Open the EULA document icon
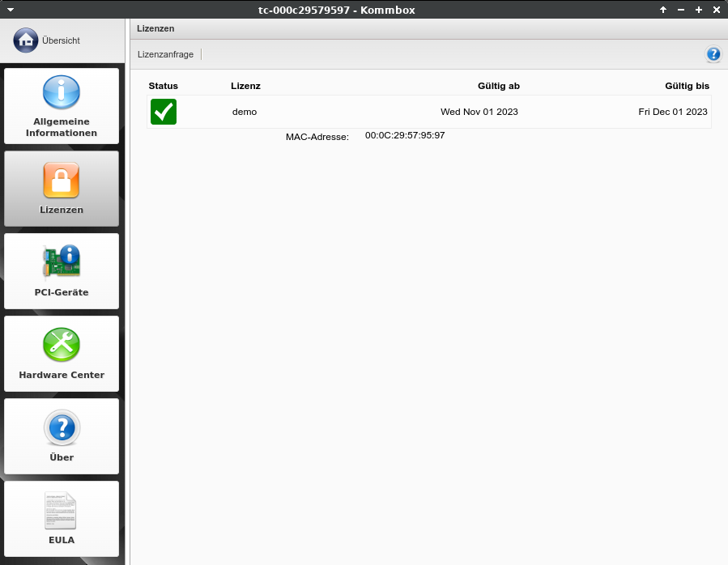 (x=62, y=511)
